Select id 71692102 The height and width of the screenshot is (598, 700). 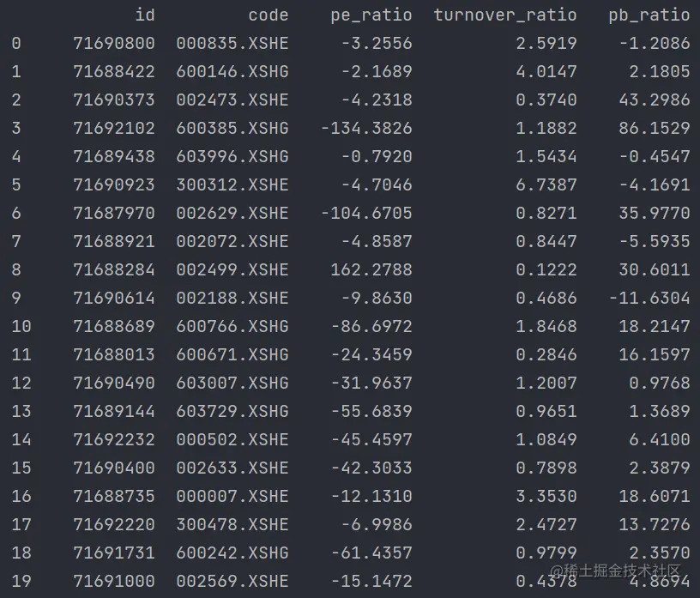(114, 128)
